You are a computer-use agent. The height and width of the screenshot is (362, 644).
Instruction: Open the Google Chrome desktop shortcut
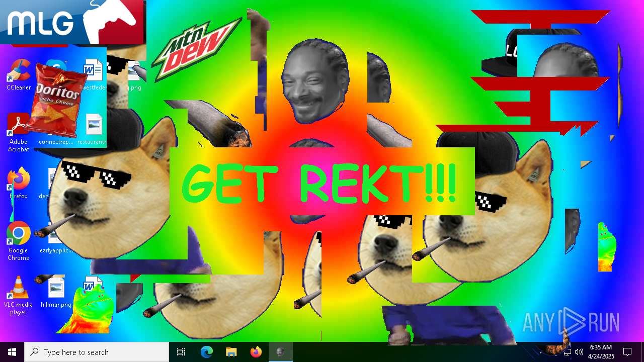(x=19, y=241)
